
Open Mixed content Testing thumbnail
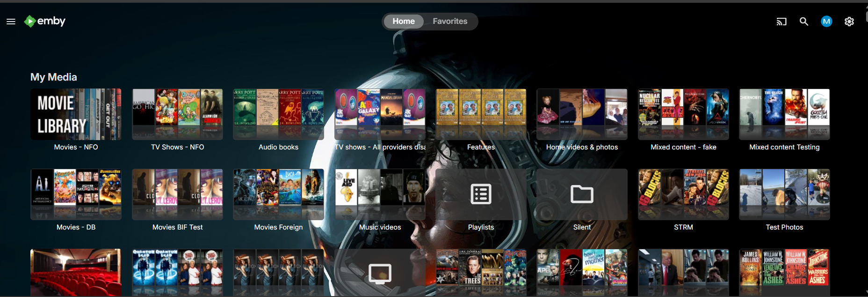pyautogui.click(x=784, y=114)
